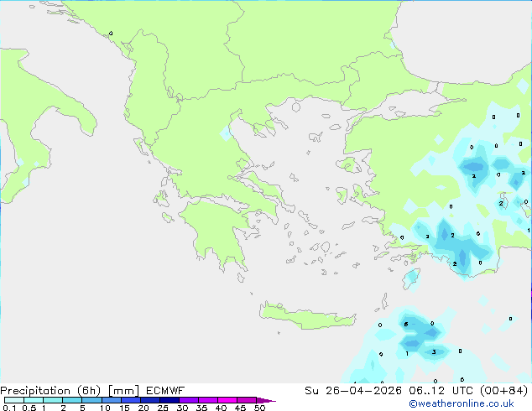
Task: Select the 1 to 2 mm legend swatch
Action: 53,400
